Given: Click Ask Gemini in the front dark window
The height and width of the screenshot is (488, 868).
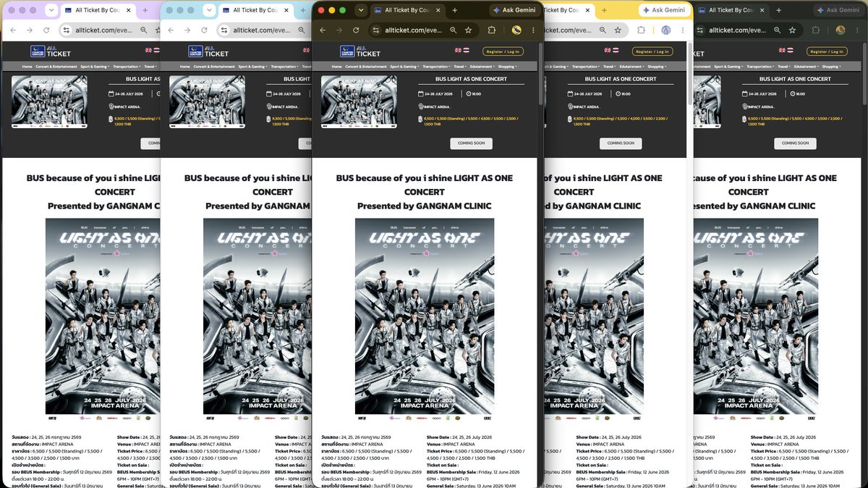Looking at the screenshot, I should (x=516, y=10).
